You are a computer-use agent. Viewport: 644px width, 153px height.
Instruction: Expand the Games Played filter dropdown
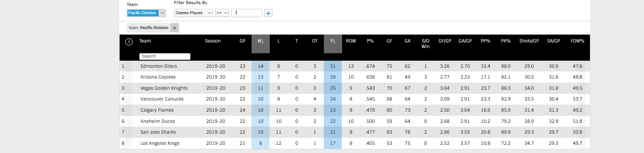(x=193, y=13)
